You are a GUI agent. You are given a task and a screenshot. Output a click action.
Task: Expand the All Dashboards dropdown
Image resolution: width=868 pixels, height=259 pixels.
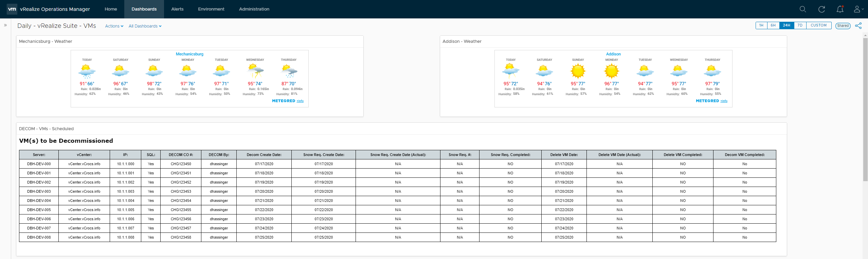pyautogui.click(x=145, y=26)
